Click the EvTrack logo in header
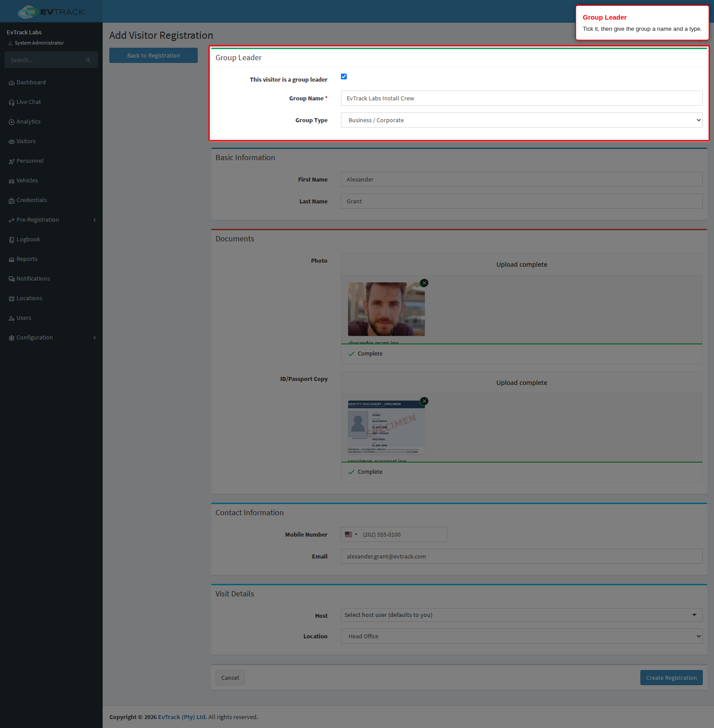 coord(51,12)
